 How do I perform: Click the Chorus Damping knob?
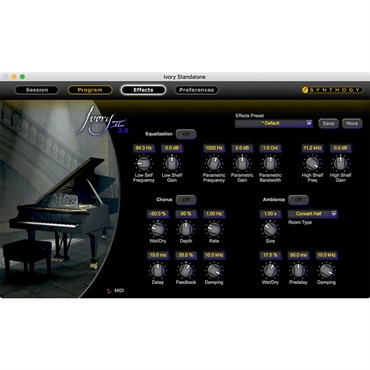[x=214, y=270]
